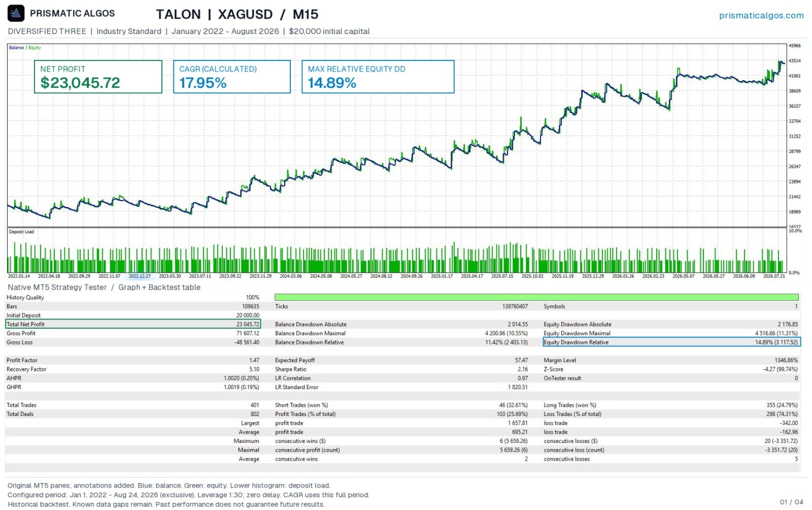Click the Equity legend label on chart
This screenshot has height=510, width=812.
(x=35, y=48)
